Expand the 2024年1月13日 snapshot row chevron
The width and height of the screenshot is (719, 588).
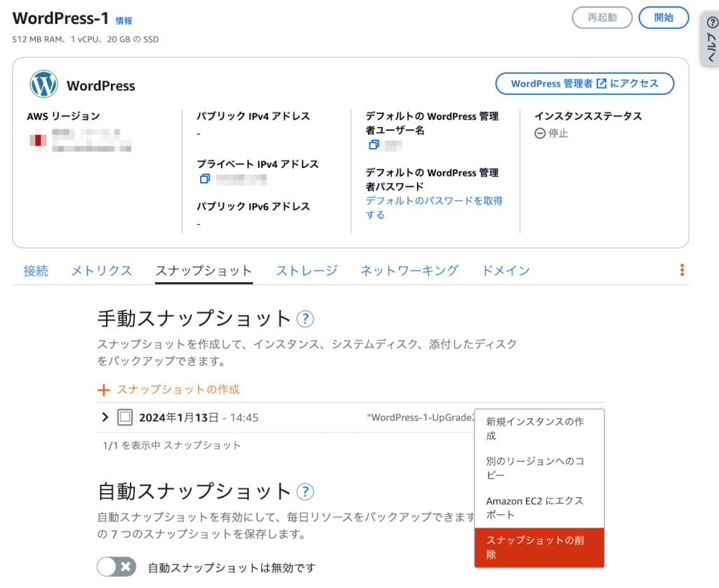pyautogui.click(x=105, y=417)
